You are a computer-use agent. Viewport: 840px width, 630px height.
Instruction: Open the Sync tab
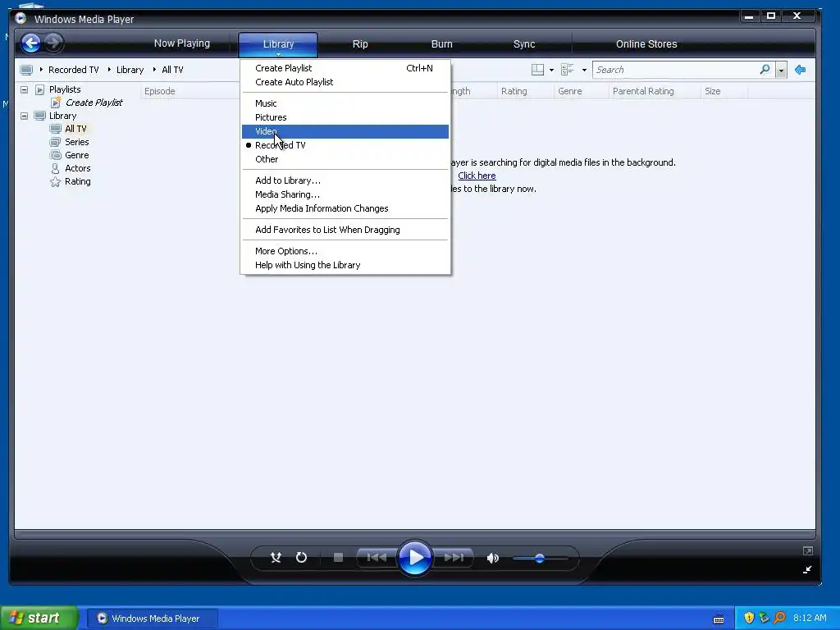[524, 44]
